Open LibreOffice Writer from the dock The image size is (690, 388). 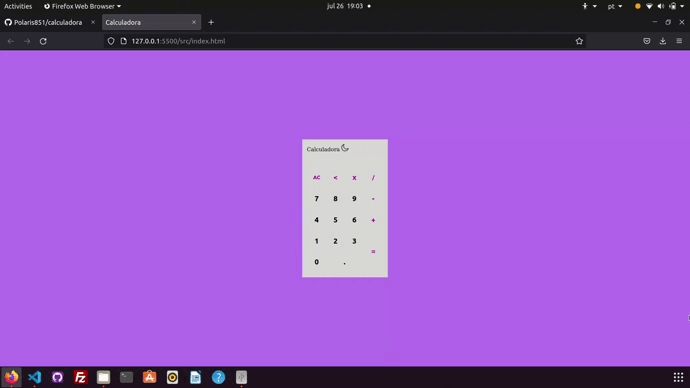[x=195, y=377]
